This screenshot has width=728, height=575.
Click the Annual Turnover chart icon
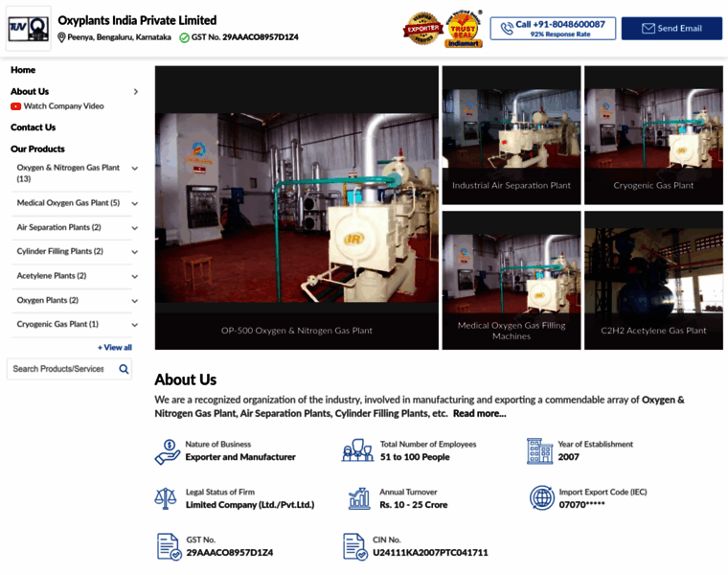coord(359,499)
